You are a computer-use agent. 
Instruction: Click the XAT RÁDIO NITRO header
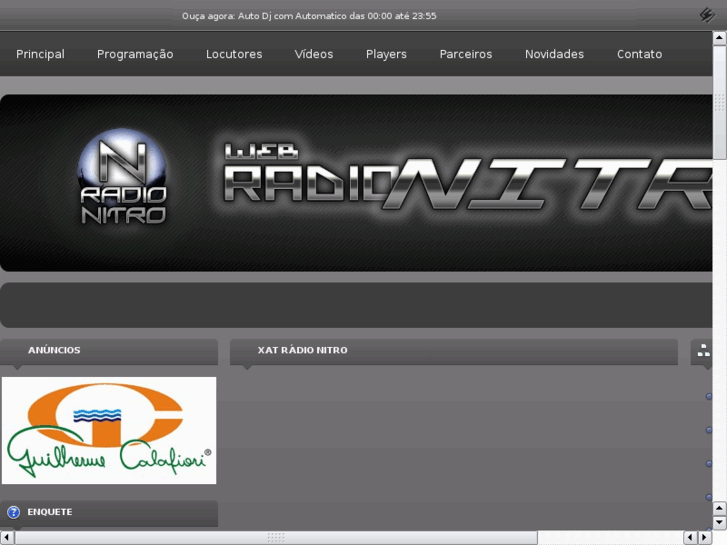(x=453, y=351)
